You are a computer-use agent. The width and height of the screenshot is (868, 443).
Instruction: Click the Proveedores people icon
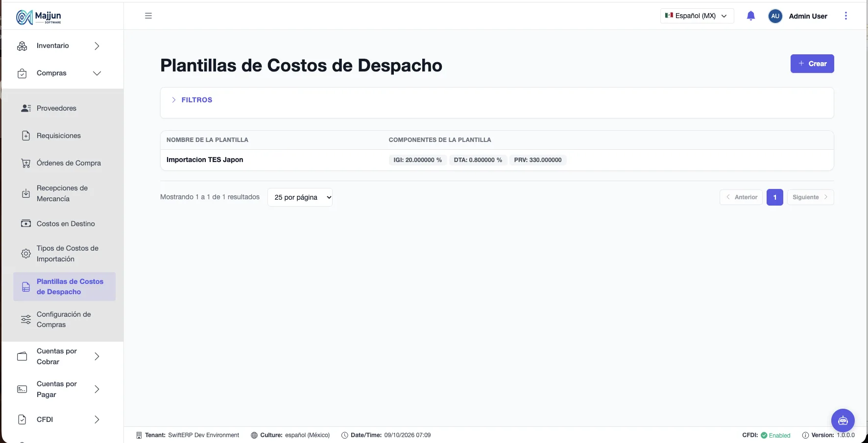(x=26, y=108)
